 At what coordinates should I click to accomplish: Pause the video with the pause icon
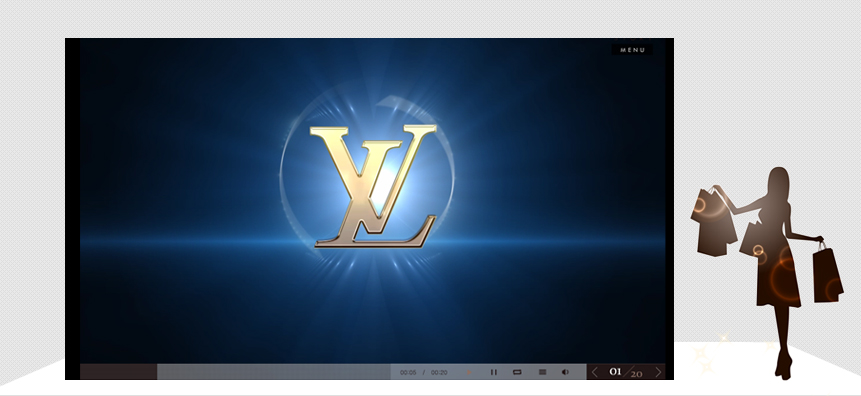pos(494,372)
